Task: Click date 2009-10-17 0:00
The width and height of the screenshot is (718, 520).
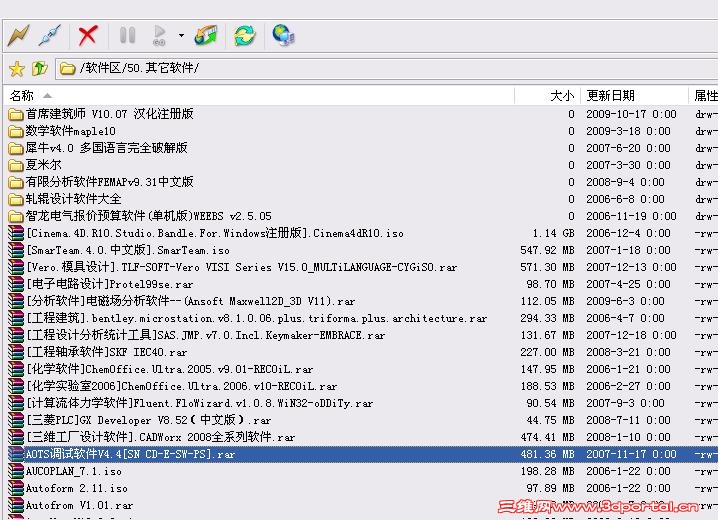Action: 631,114
